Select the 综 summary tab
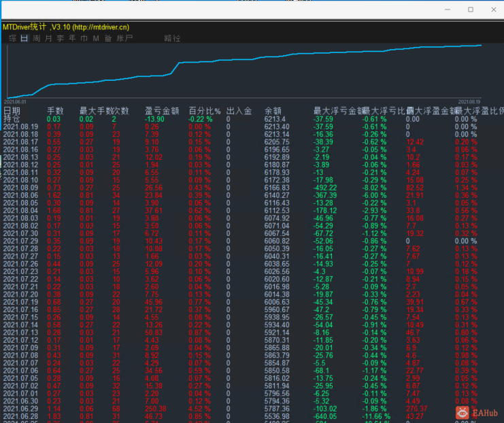 click(x=12, y=38)
